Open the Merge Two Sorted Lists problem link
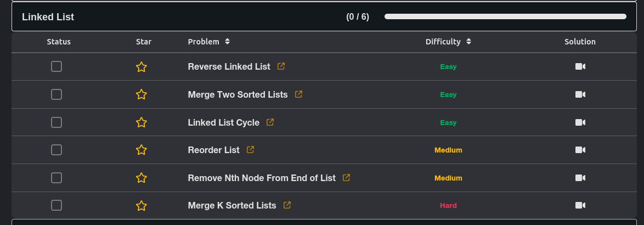This screenshot has height=225, width=644. click(x=238, y=94)
